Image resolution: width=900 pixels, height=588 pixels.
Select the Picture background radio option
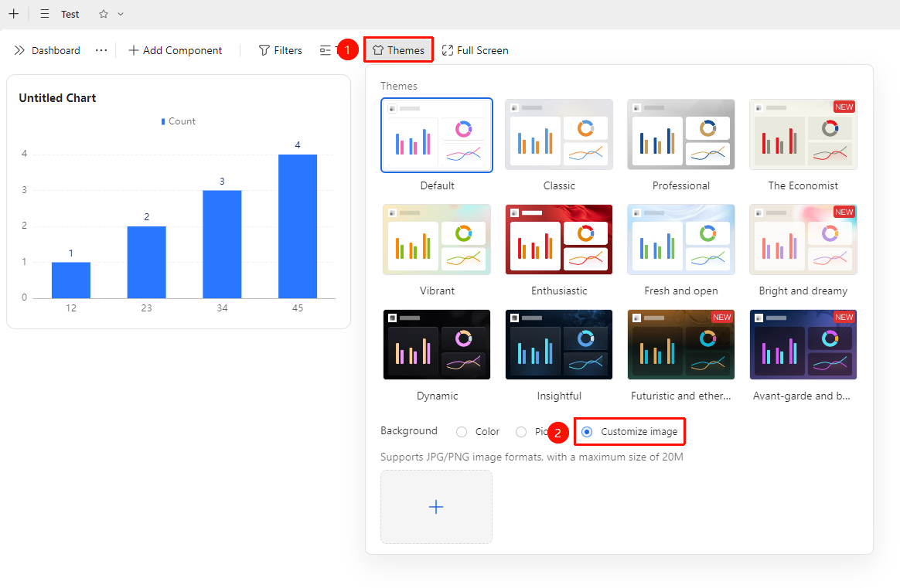pos(521,432)
